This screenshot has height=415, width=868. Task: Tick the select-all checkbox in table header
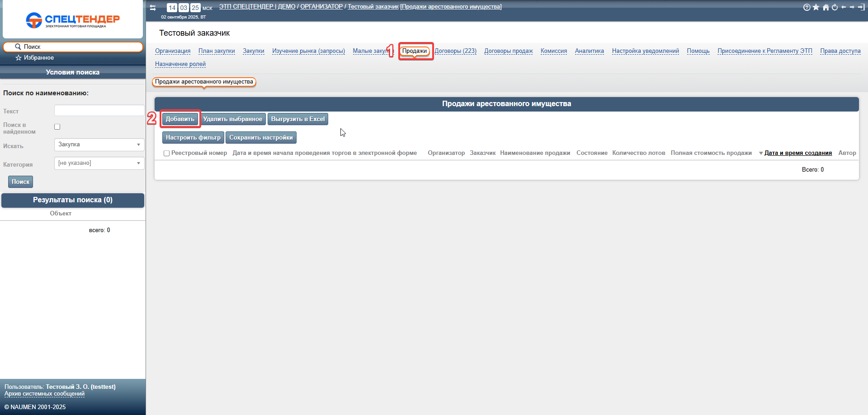166,154
